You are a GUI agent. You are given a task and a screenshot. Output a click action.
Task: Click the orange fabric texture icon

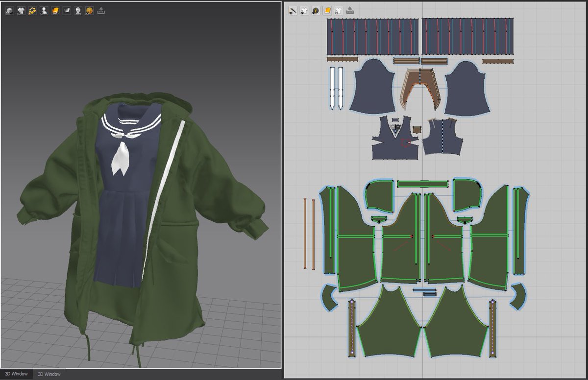[55, 10]
